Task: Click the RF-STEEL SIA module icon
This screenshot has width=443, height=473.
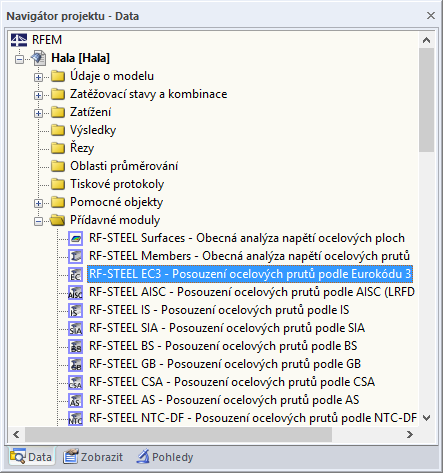Action: [x=76, y=328]
